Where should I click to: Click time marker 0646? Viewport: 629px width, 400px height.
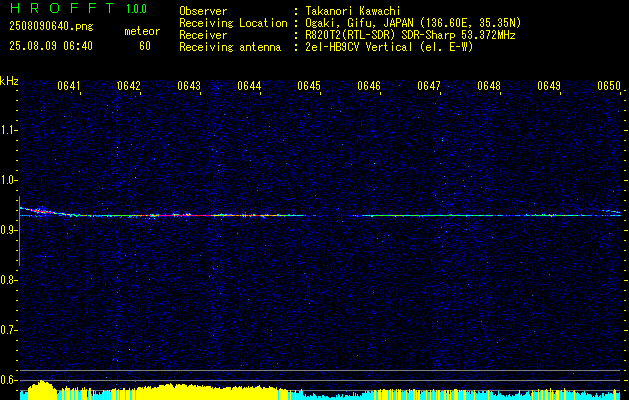click(369, 86)
